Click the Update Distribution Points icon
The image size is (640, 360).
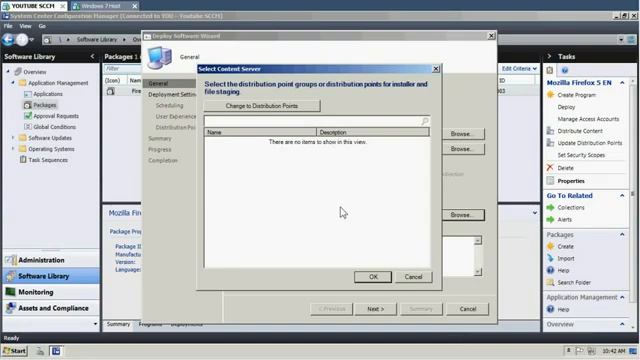tap(550, 143)
